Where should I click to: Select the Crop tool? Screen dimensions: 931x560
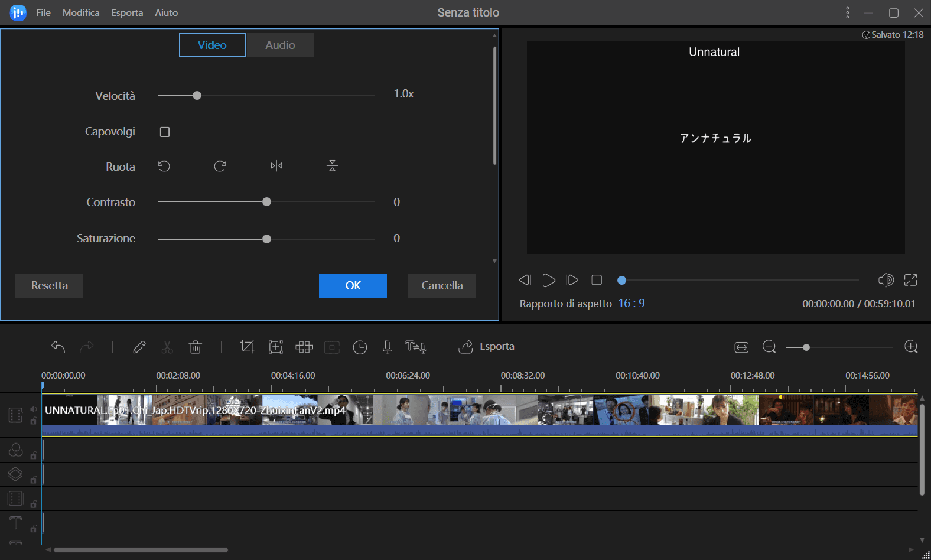point(248,347)
